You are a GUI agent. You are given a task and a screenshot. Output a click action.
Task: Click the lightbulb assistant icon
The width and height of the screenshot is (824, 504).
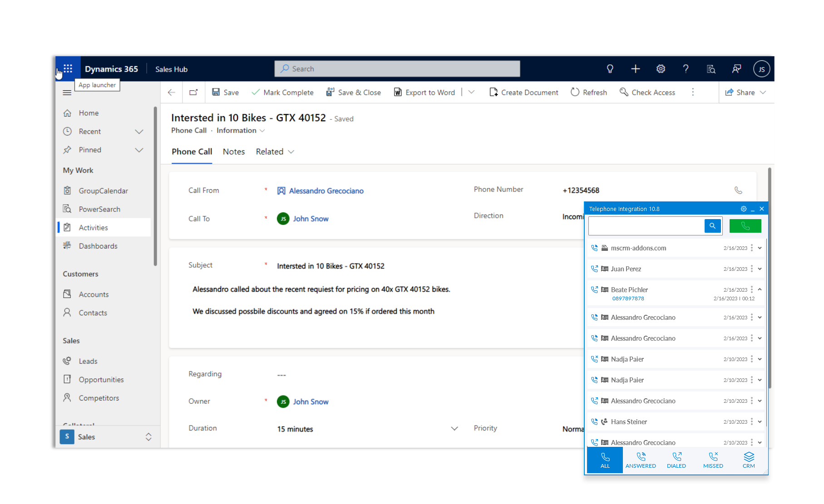610,69
